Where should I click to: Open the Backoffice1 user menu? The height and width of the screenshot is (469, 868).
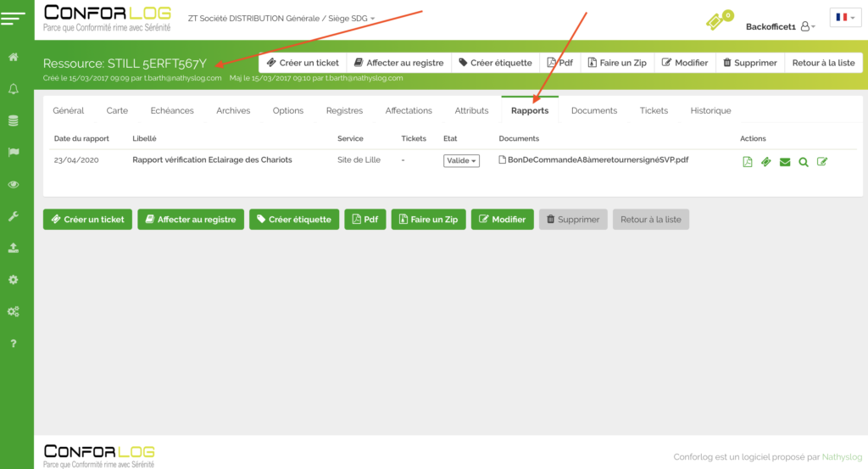pyautogui.click(x=780, y=27)
